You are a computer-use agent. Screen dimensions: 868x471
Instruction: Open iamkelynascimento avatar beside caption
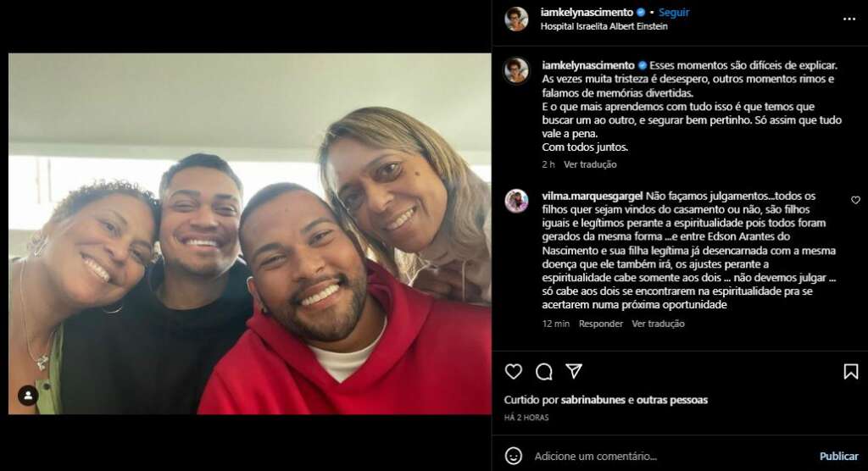pyautogui.click(x=516, y=70)
